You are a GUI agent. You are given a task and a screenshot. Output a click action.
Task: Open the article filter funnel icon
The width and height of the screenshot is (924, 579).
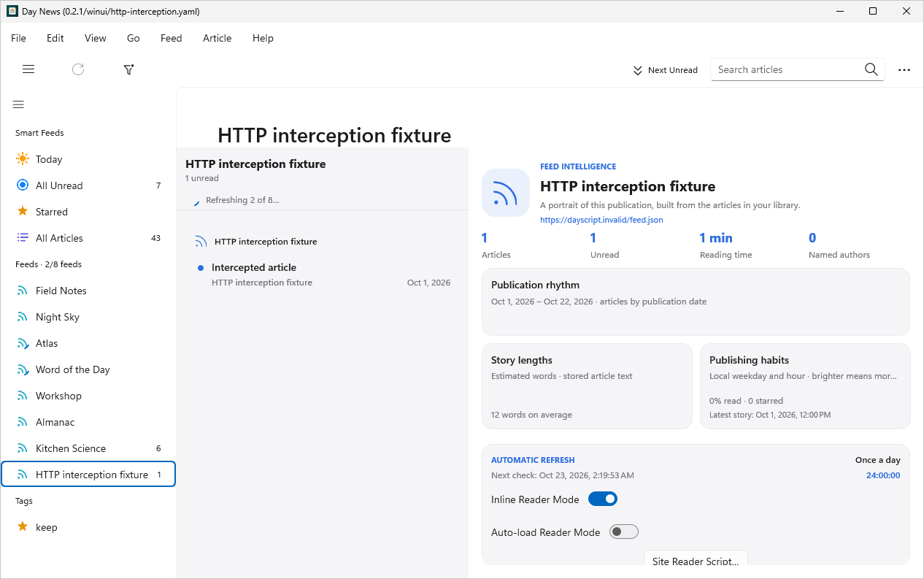[x=128, y=69]
